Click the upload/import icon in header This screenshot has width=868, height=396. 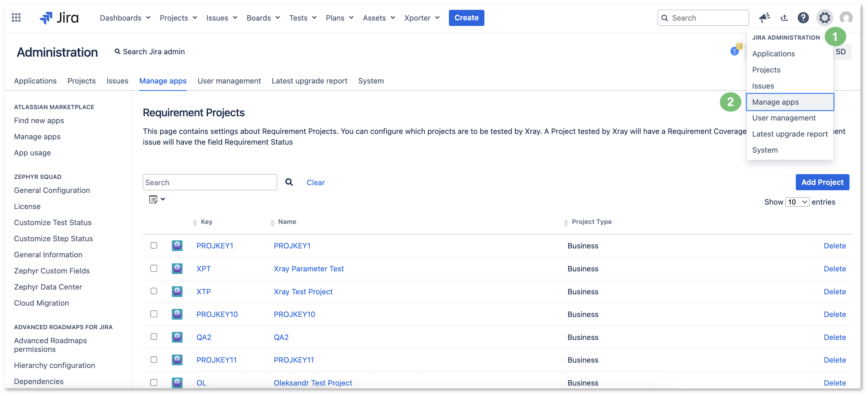[x=784, y=18]
